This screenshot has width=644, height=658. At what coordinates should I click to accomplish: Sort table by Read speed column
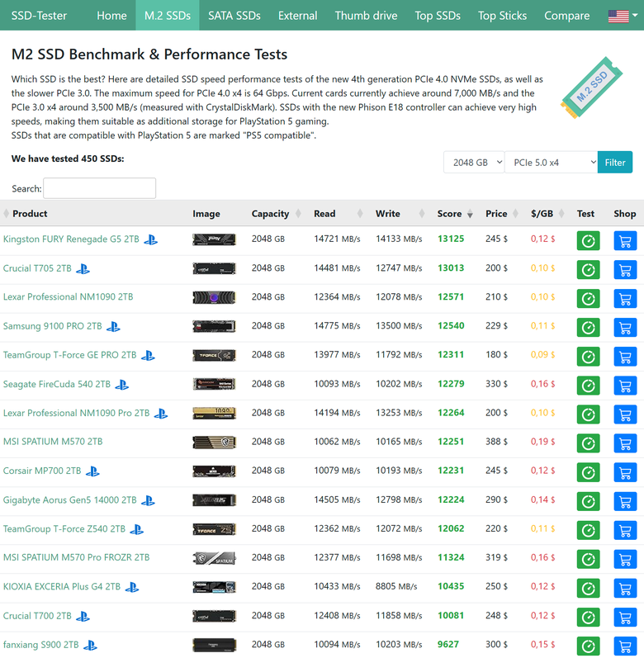click(x=338, y=214)
